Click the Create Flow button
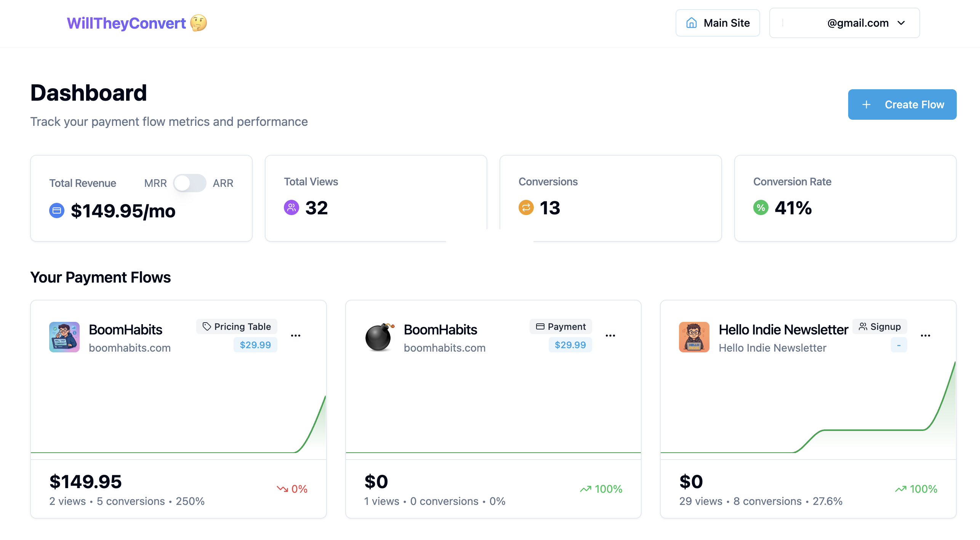Image resolution: width=980 pixels, height=540 pixels. click(x=902, y=104)
